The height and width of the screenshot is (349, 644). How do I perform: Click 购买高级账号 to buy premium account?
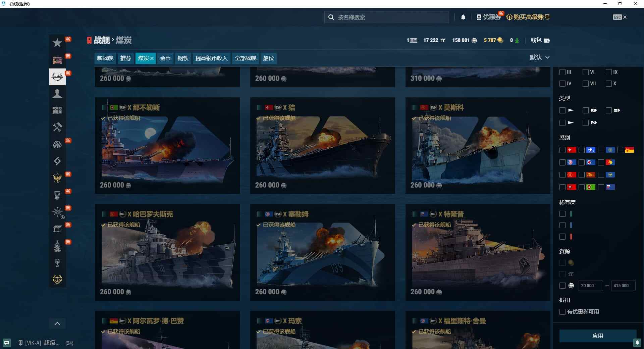[531, 17]
